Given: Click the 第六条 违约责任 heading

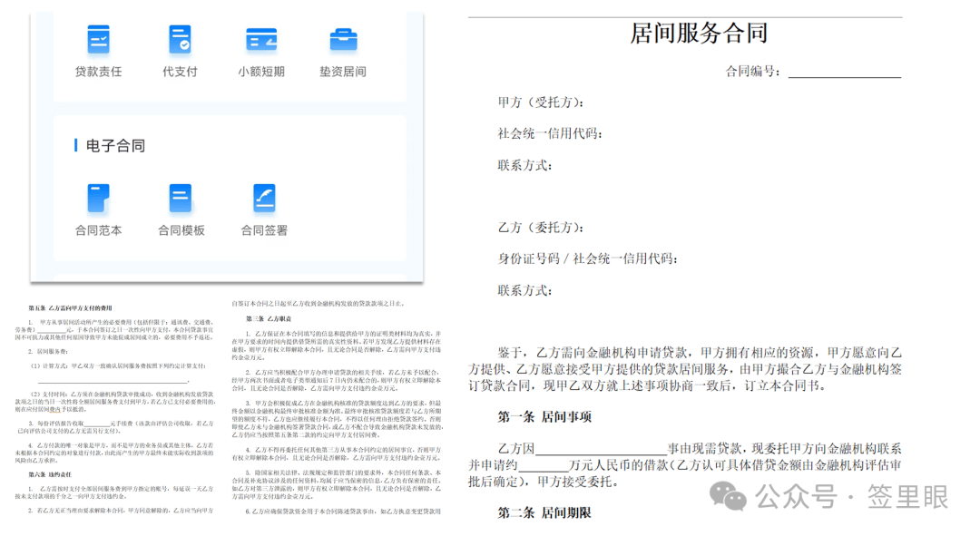Looking at the screenshot, I should coord(50,474).
